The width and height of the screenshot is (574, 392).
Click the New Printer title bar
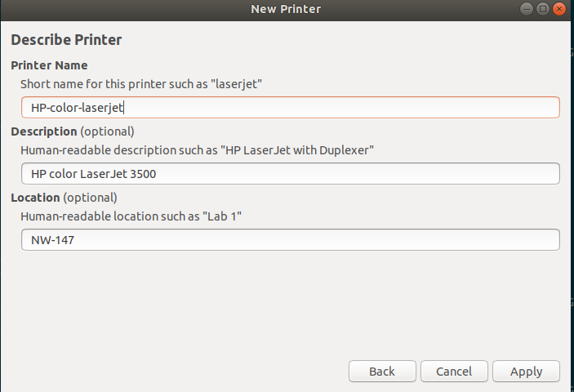(x=286, y=9)
